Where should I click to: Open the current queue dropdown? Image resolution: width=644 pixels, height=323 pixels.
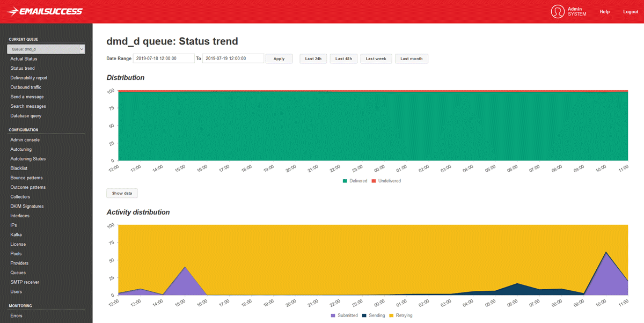pos(46,49)
